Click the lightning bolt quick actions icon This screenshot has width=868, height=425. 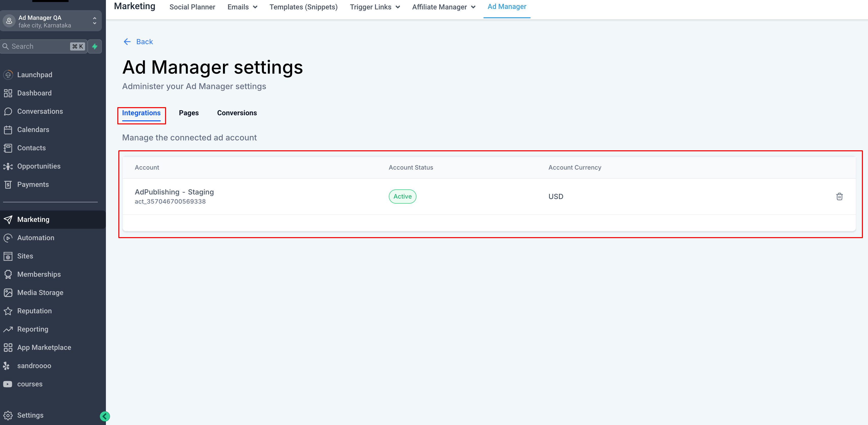[x=95, y=46]
